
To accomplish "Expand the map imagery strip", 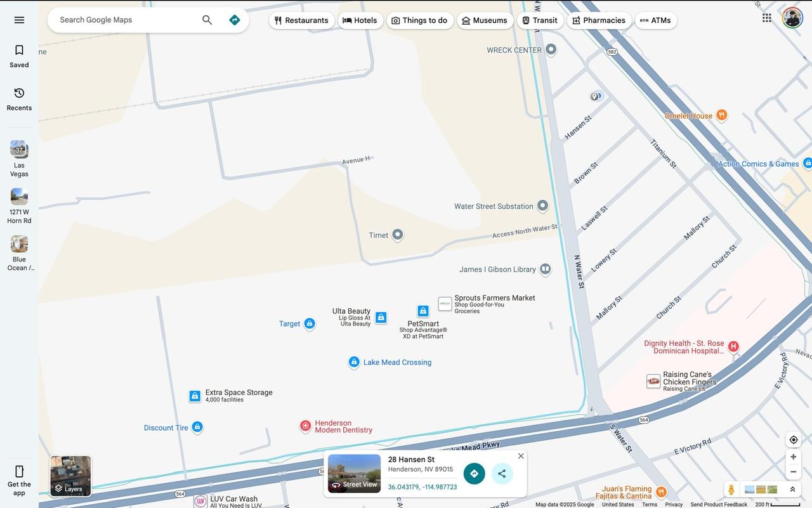I will 792,490.
